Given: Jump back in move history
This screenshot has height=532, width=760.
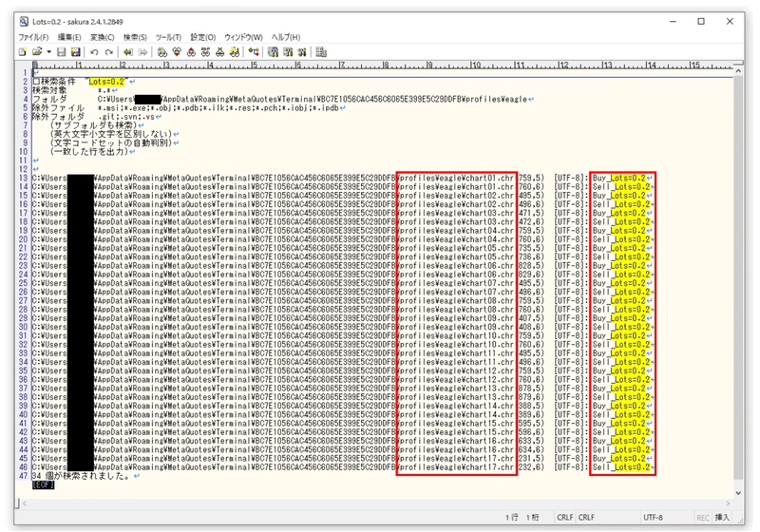Looking at the screenshot, I should point(128,52).
